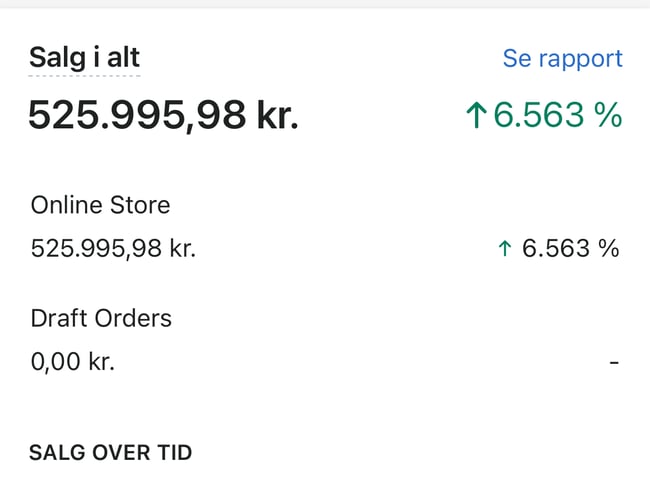Image resolution: width=650 pixels, height=500 pixels.
Task: Click the SALG OVER TID section heading
Action: click(x=110, y=452)
